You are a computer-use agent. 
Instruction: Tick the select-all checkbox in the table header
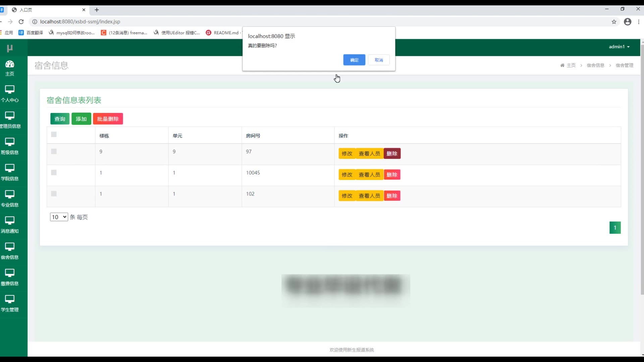click(x=54, y=134)
